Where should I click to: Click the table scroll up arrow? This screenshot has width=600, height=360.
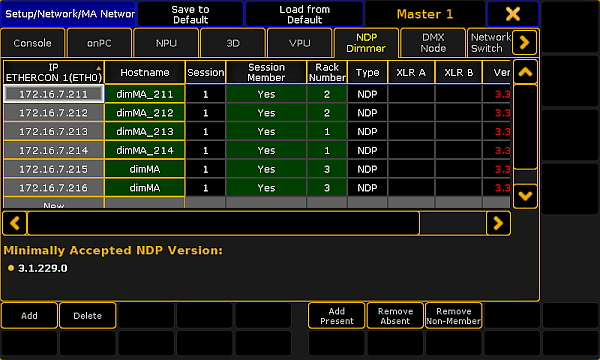click(525, 72)
